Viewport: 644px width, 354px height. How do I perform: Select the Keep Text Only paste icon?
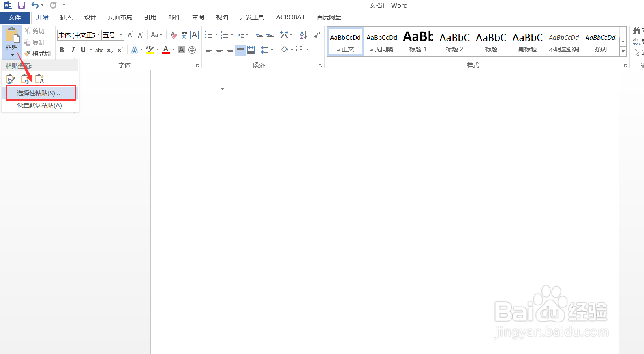(39, 79)
